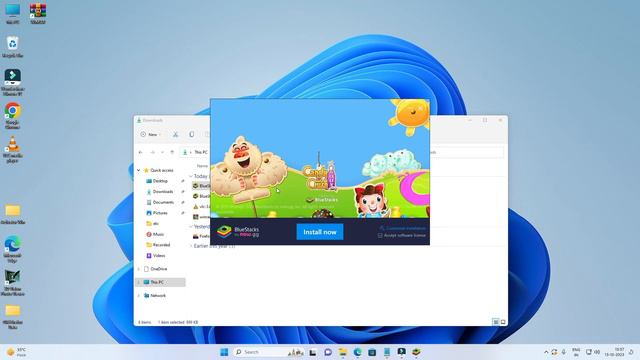Open the Recycle Bin desktop icon

click(13, 47)
